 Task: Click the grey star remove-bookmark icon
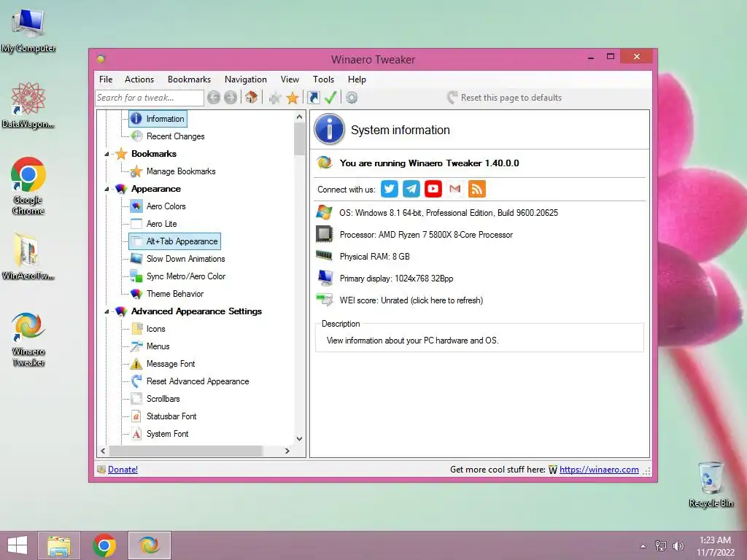coord(275,98)
